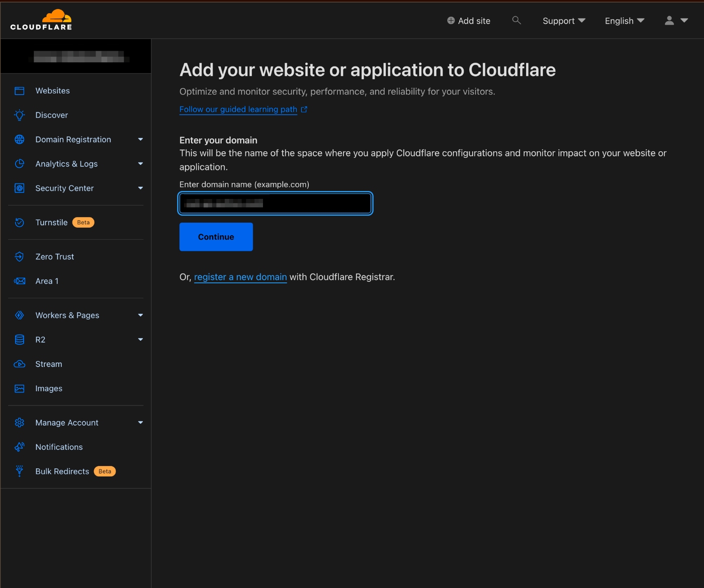Click the user profile icon
Image resolution: width=704 pixels, height=588 pixels.
point(669,21)
